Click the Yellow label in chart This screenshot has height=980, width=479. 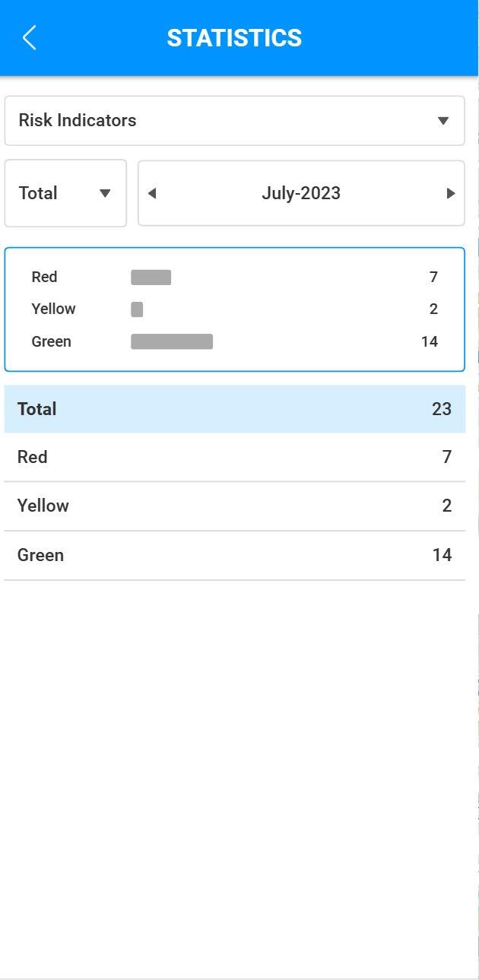coord(53,309)
